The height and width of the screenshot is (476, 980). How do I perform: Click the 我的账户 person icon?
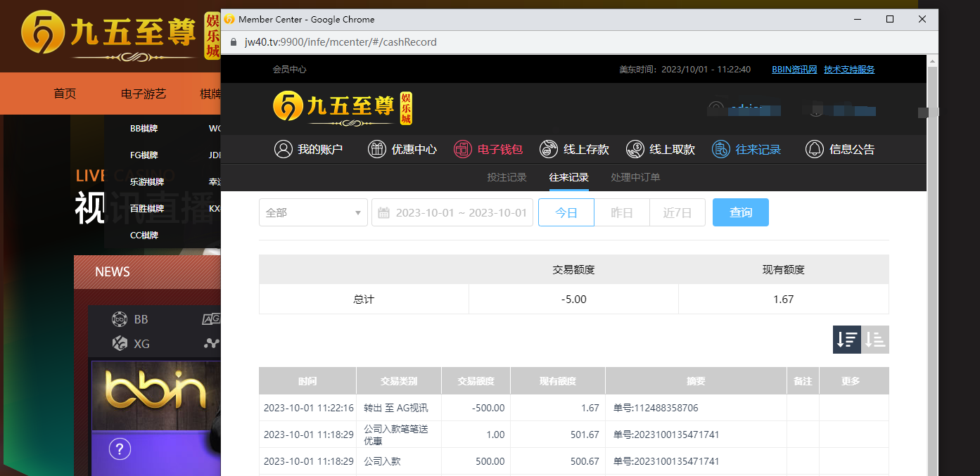[284, 149]
